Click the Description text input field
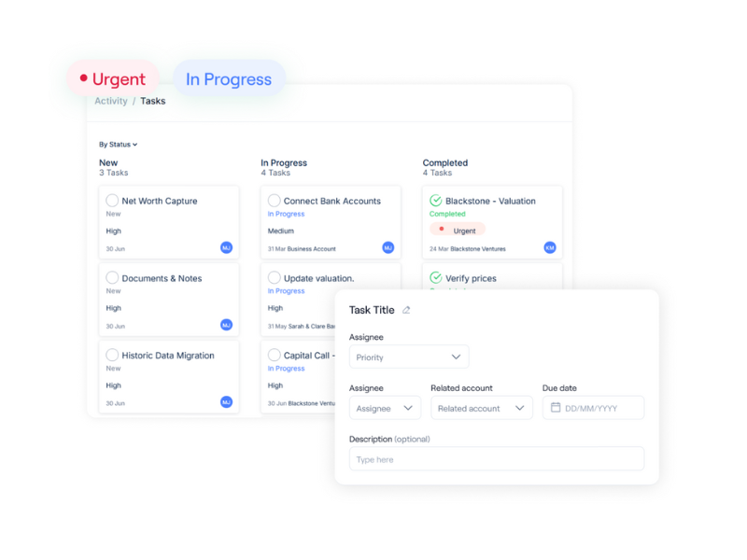747x560 pixels. click(x=496, y=459)
